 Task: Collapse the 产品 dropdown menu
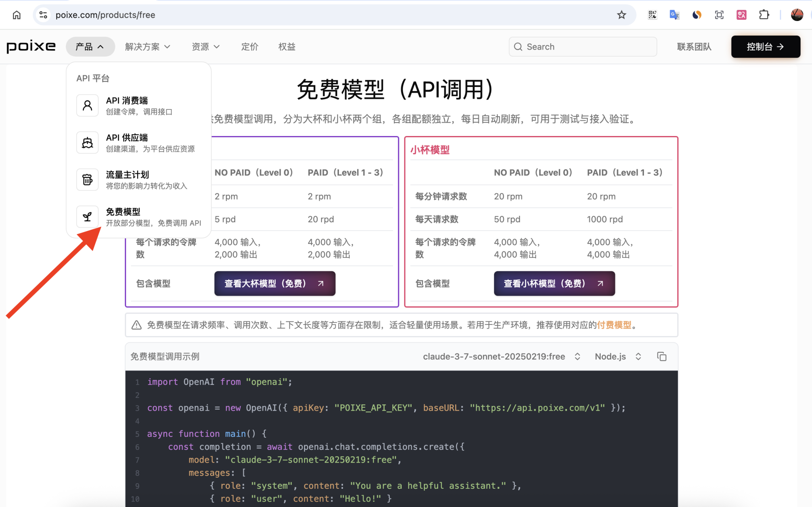(x=90, y=46)
